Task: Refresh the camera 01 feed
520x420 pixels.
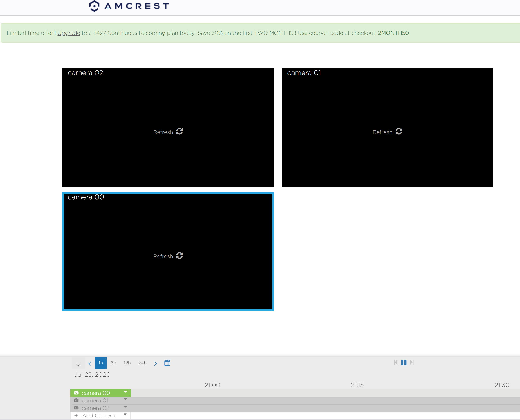Action: [387, 132]
